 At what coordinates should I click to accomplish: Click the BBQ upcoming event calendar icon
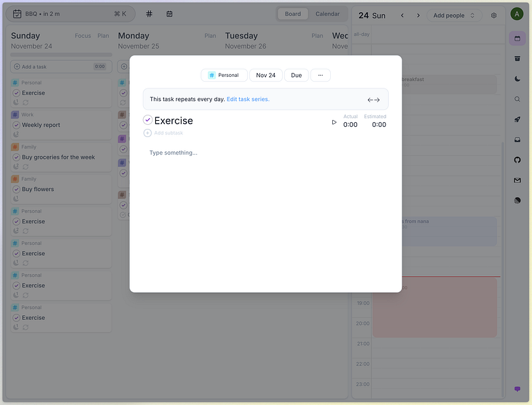point(17,14)
